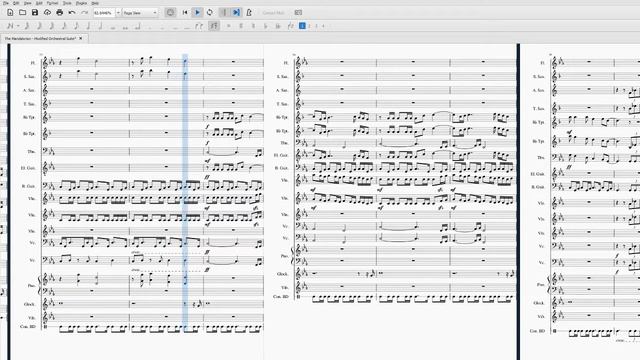Print the score

pos(60,13)
